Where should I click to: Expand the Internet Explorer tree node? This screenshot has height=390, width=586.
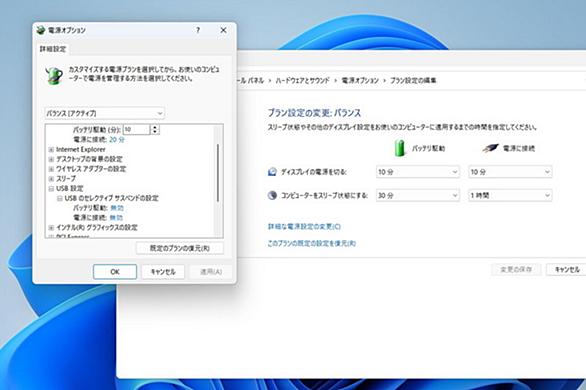(x=51, y=149)
